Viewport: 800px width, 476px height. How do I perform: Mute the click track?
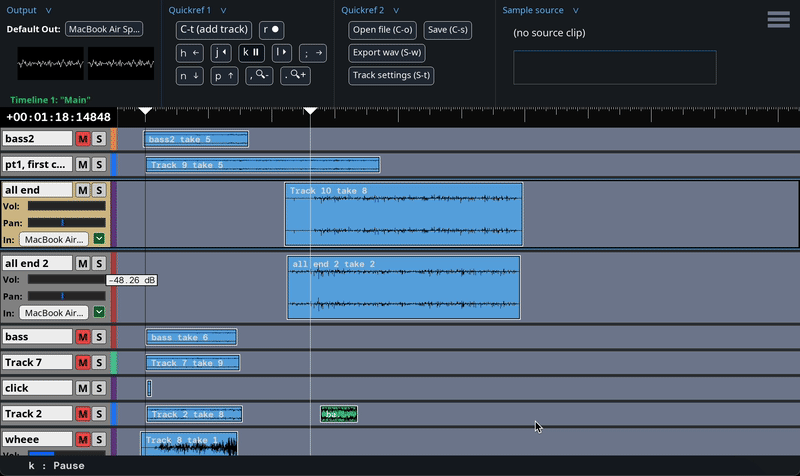83,388
